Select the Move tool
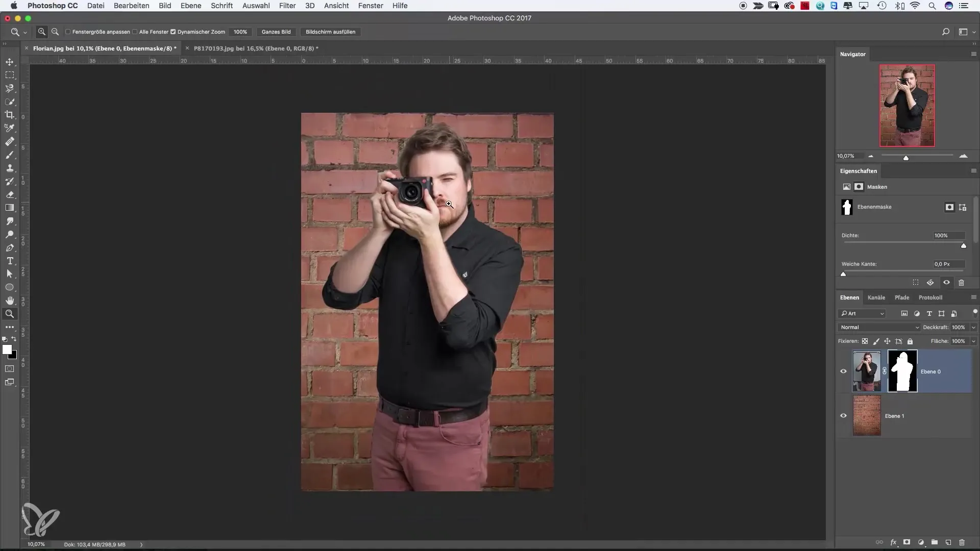980x551 pixels. 10,62
